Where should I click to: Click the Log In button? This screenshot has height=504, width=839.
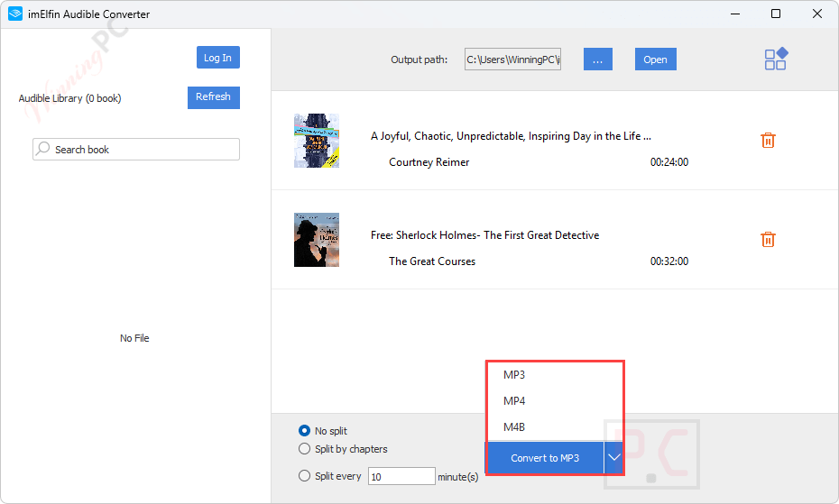pos(217,57)
